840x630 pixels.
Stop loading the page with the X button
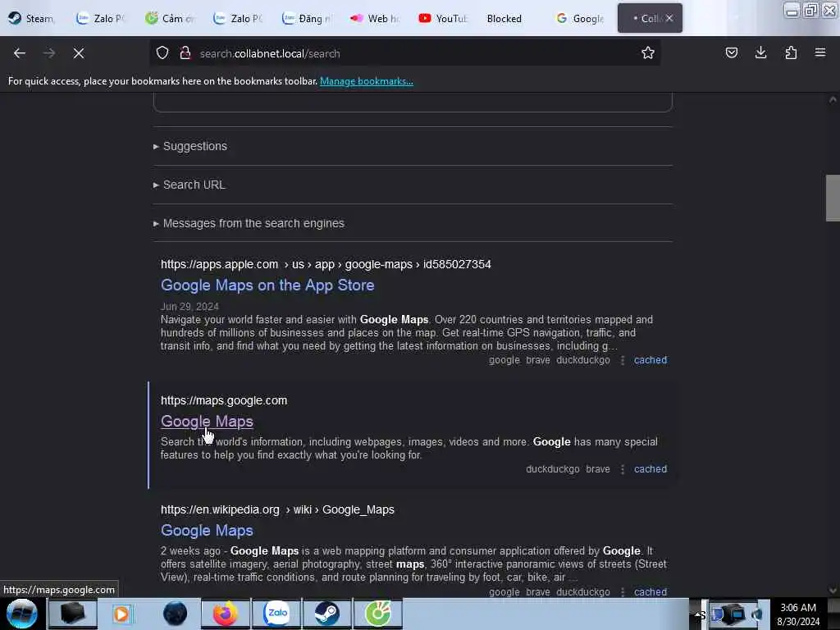[79, 53]
